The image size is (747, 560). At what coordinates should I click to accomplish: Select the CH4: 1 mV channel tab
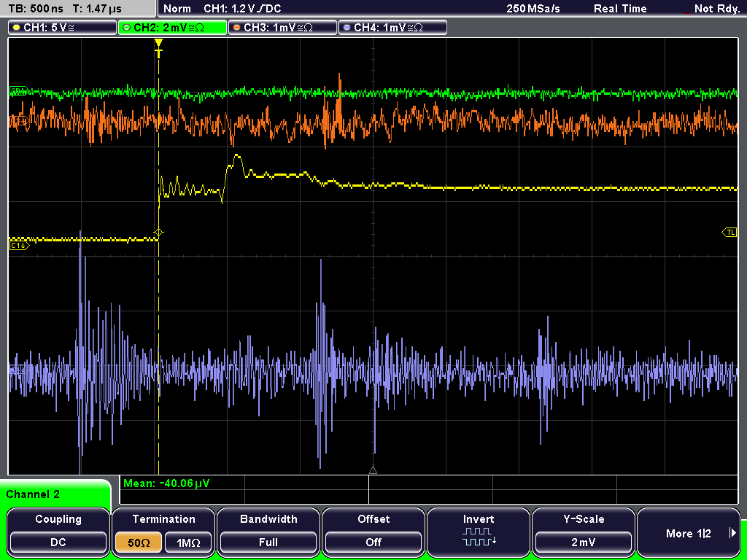(x=392, y=28)
